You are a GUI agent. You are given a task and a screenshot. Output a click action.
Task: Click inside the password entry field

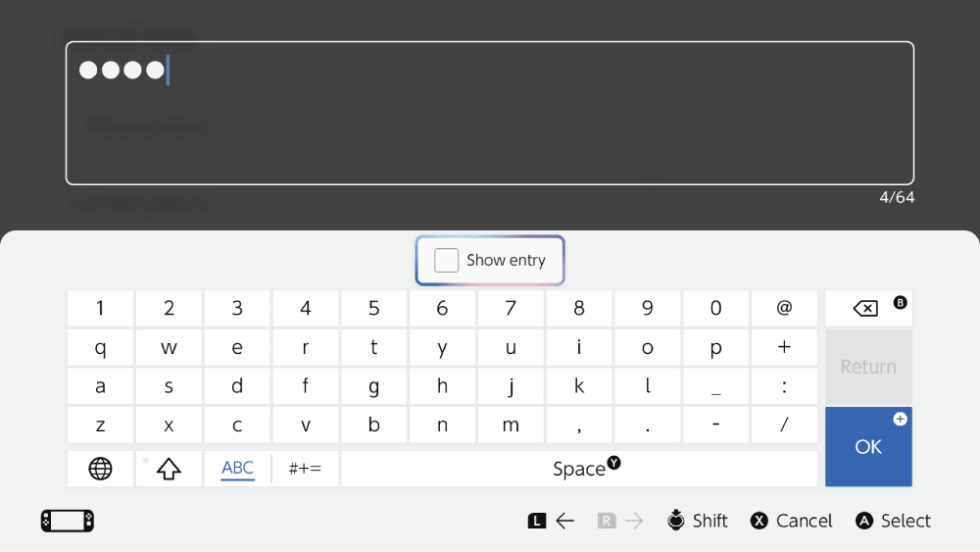coord(490,113)
